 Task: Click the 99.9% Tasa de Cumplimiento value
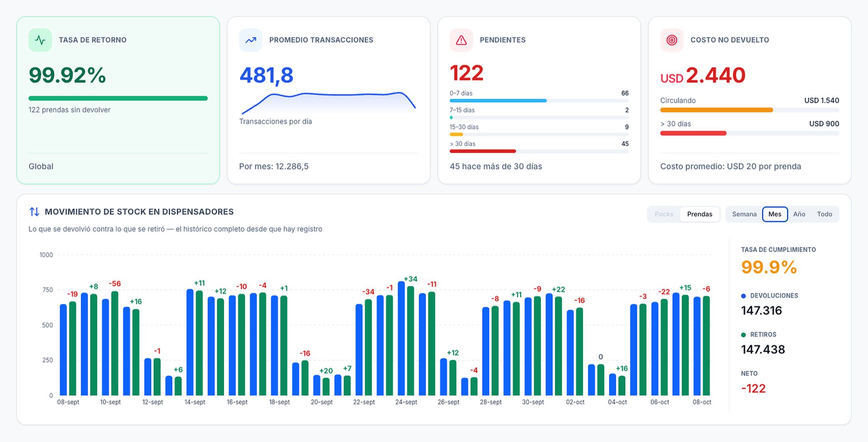(x=769, y=267)
